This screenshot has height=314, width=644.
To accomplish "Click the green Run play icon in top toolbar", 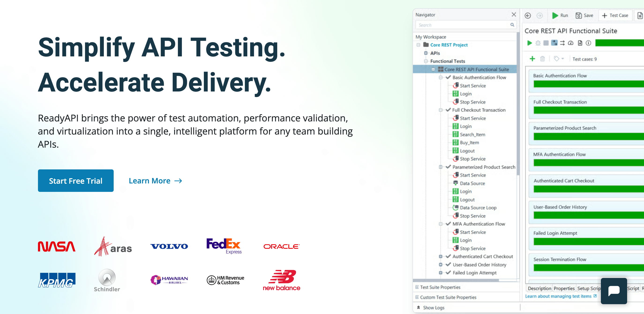I will pyautogui.click(x=555, y=15).
